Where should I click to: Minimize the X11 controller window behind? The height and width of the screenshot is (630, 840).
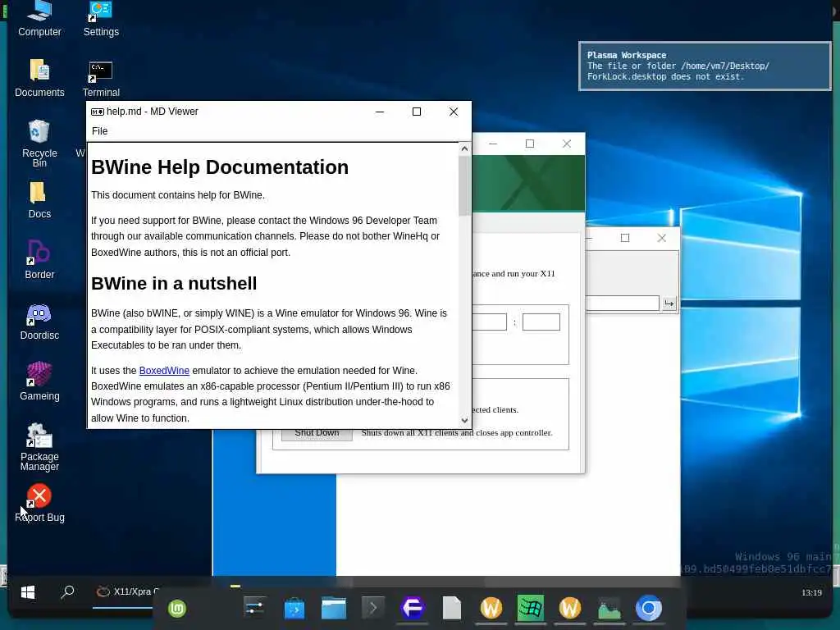coord(493,144)
